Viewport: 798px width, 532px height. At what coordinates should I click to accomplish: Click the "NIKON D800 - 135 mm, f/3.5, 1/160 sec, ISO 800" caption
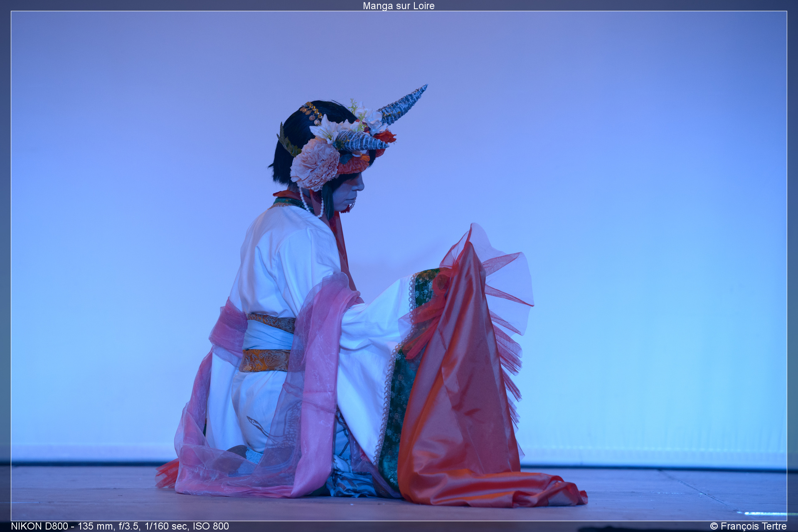[120, 526]
